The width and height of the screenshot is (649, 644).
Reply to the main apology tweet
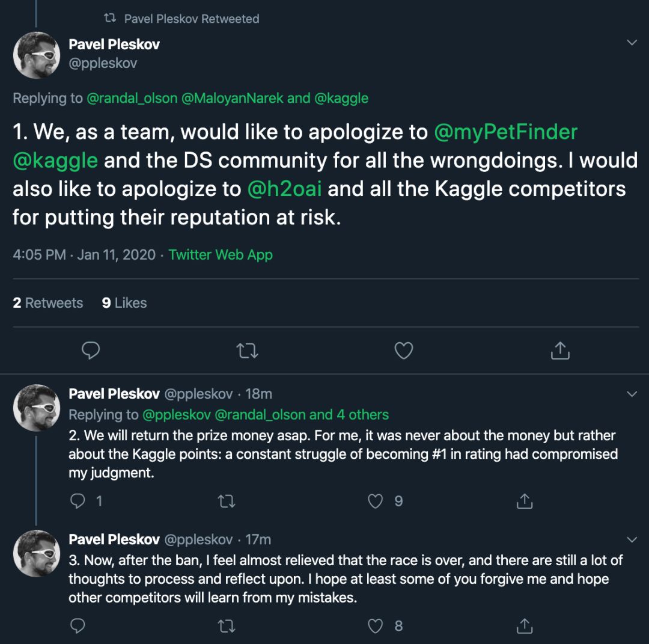point(90,350)
